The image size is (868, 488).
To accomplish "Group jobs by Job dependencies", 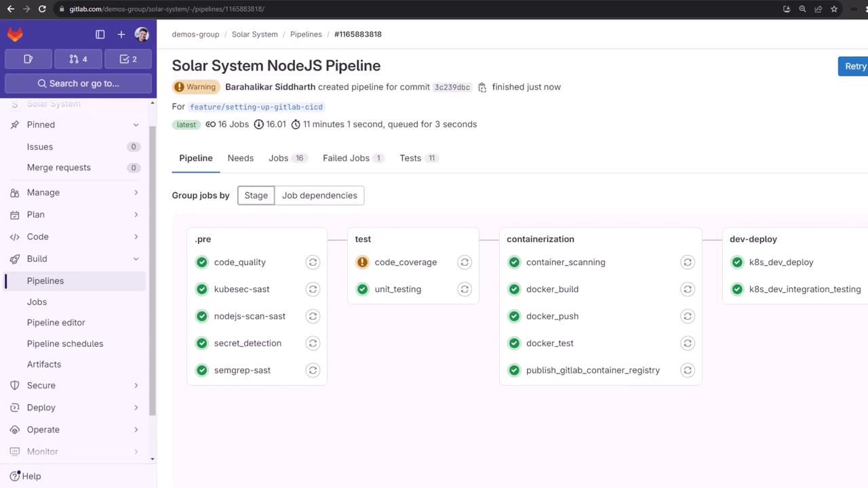I will pyautogui.click(x=319, y=195).
